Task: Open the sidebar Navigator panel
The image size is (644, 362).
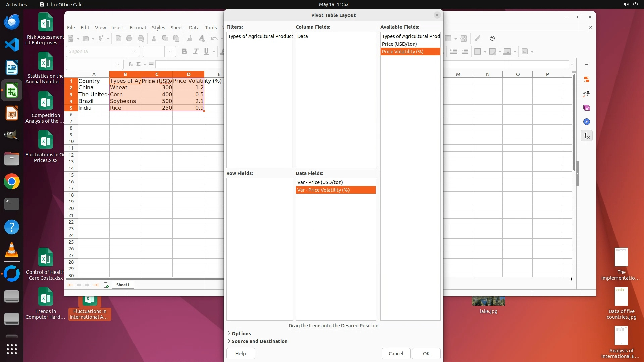Action: pos(587,122)
